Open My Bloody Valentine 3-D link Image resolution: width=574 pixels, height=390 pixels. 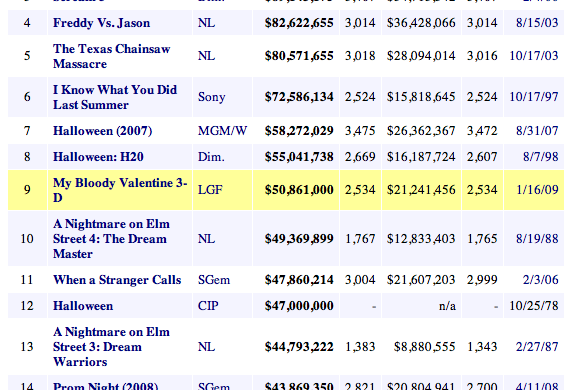coord(120,190)
